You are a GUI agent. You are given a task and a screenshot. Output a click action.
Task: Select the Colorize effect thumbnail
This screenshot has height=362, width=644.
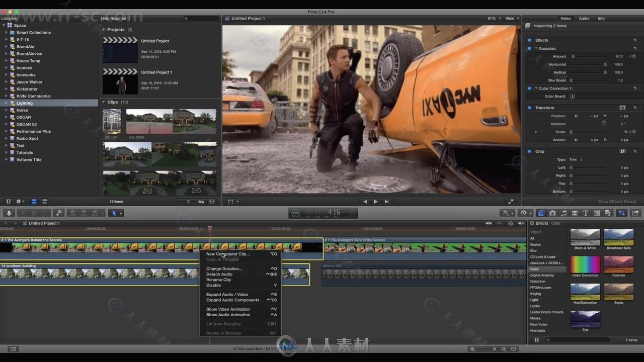point(618,265)
